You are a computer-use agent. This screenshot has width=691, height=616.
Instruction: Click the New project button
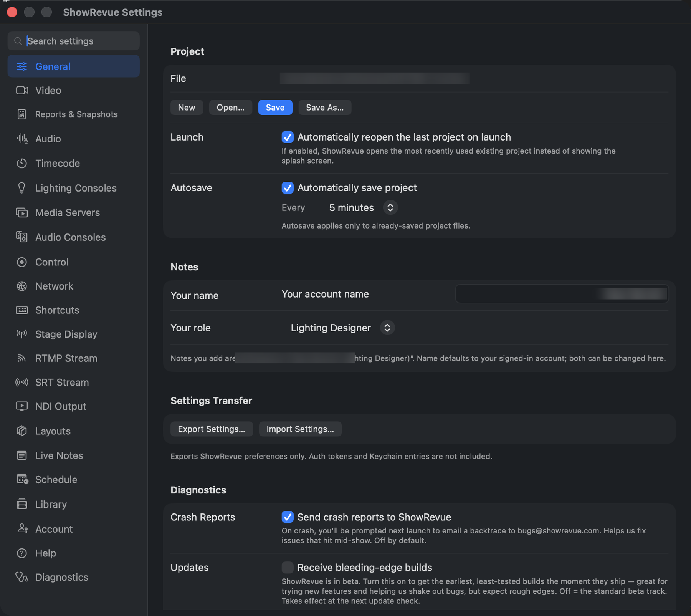click(187, 108)
